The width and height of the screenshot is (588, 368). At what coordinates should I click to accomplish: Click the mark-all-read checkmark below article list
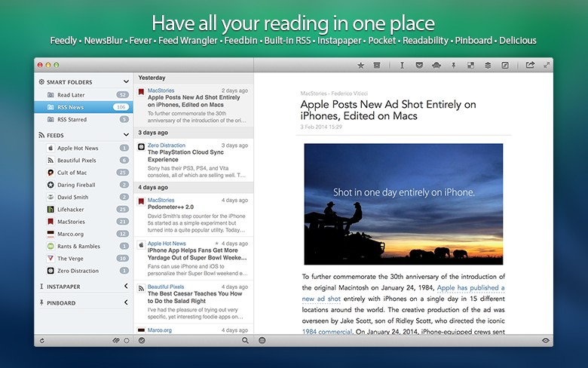142,340
